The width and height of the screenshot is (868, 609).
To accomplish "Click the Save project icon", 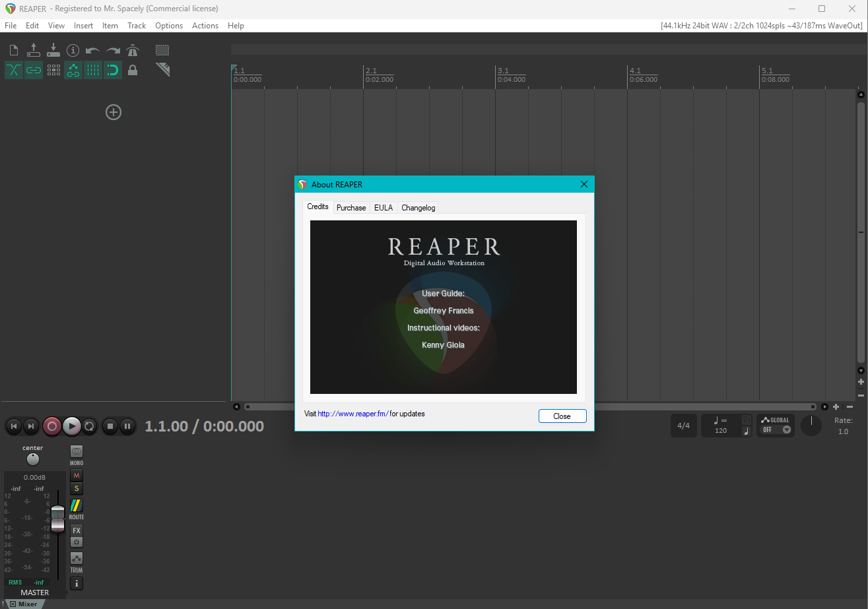I will (53, 50).
